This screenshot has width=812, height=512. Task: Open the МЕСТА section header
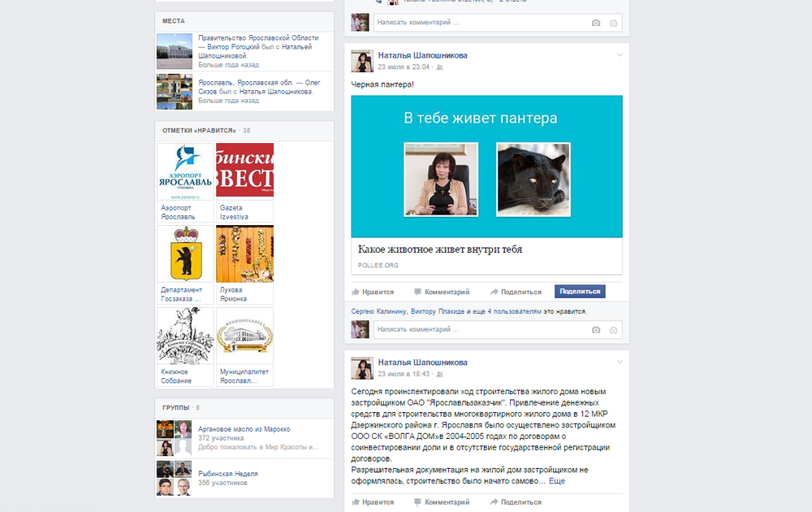click(x=174, y=21)
